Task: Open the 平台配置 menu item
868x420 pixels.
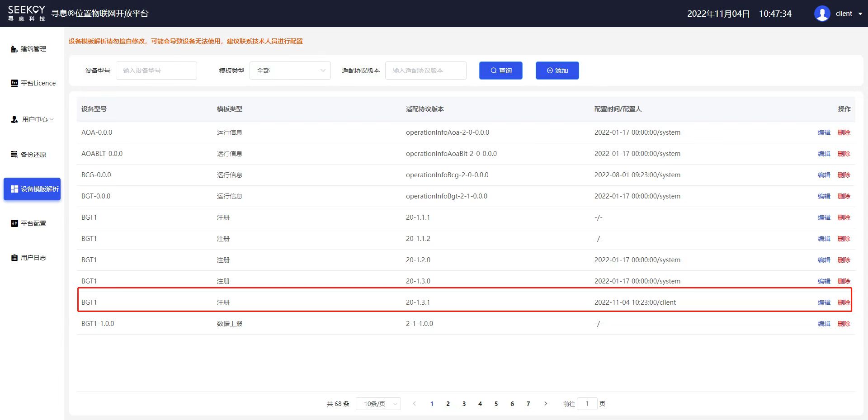Action: [x=32, y=223]
